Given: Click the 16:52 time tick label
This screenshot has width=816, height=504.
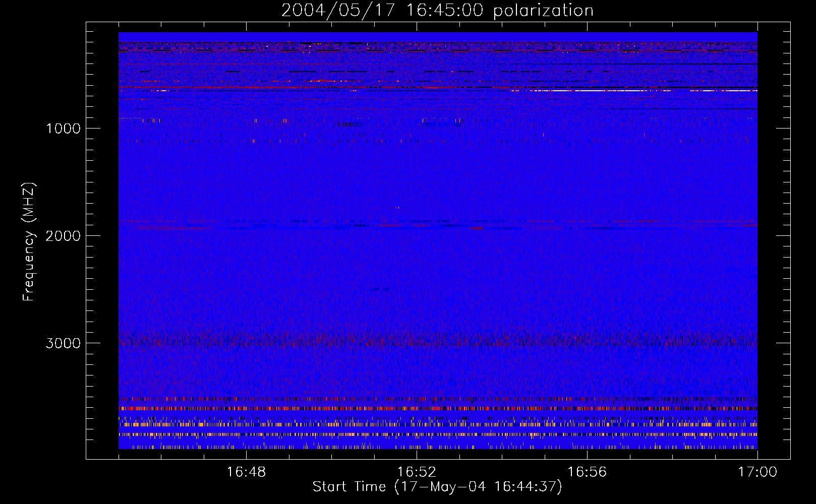Looking at the screenshot, I should pyautogui.click(x=417, y=472).
